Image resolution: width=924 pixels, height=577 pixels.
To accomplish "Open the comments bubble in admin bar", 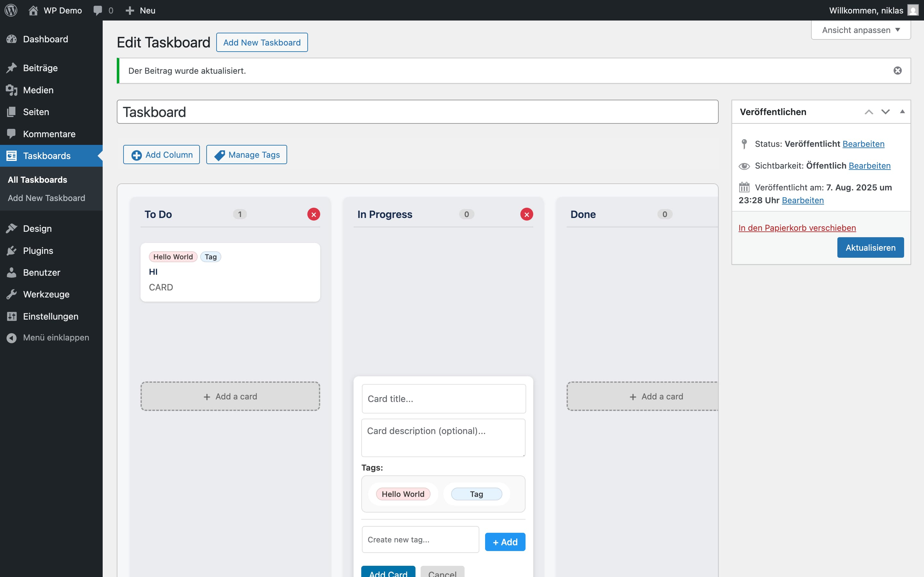I will coord(98,10).
